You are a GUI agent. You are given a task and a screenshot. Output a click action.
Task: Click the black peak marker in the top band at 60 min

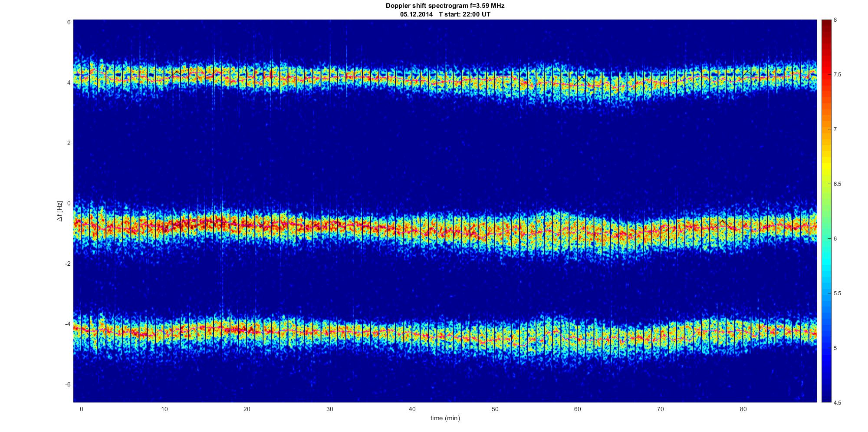pyautogui.click(x=582, y=80)
